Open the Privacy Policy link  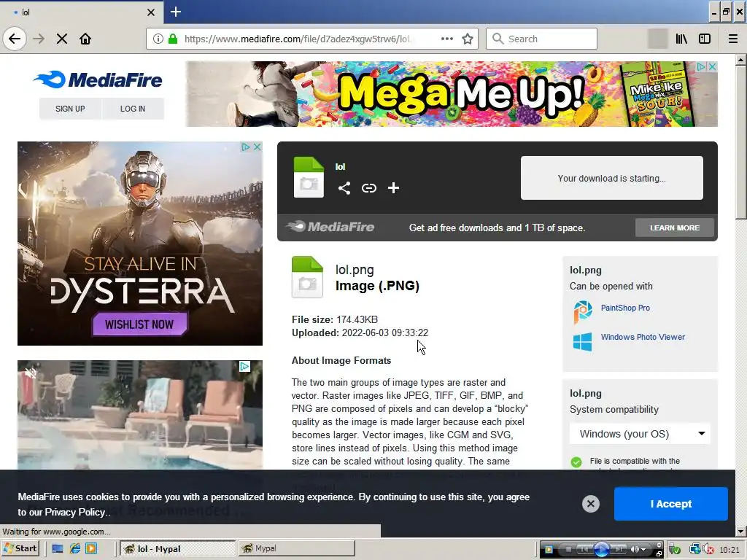coord(75,512)
